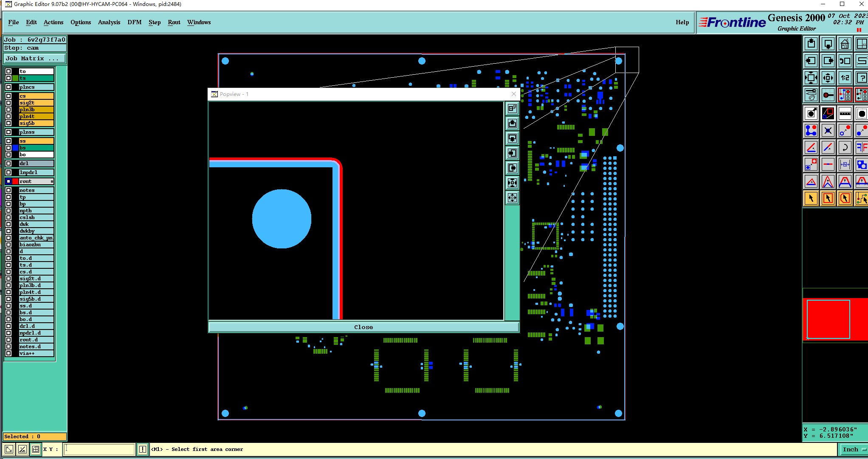Close the Popview window with X
Viewport: 868px width, 459px height.
(x=514, y=94)
